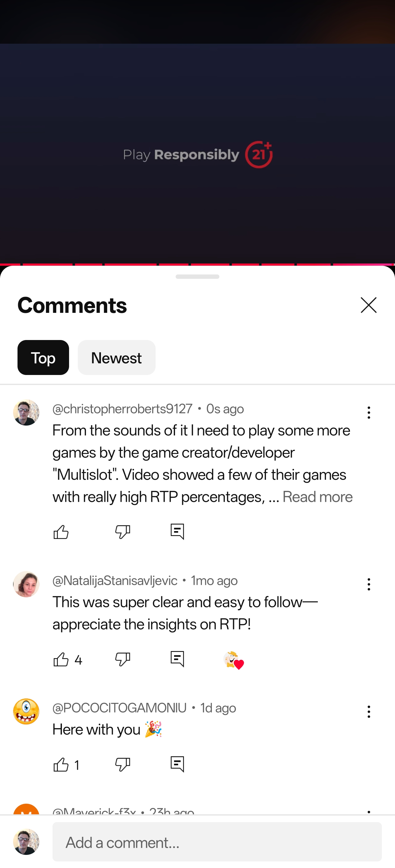
Task: Reply to NatalijaStanisavljevic's comment
Action: (x=177, y=659)
